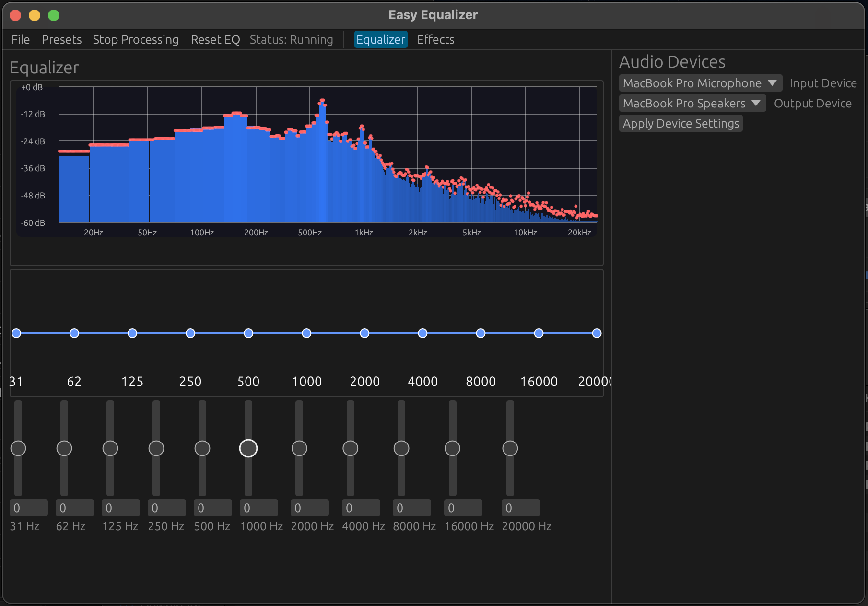Viewport: 868px width, 606px height.
Task: Click the last EQ curve point at 20000
Action: tap(597, 333)
